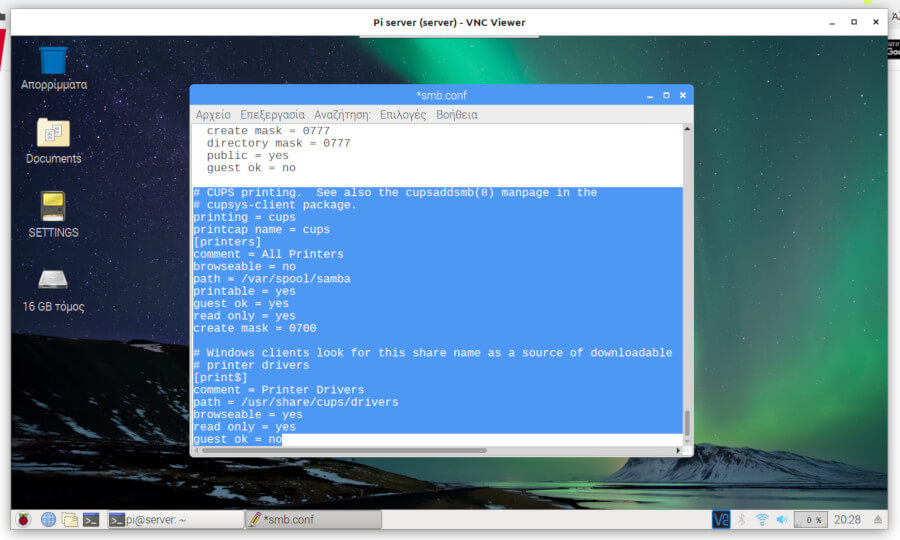Open the Επεξεργασία menu
Image resolution: width=900 pixels, height=540 pixels.
(x=272, y=115)
